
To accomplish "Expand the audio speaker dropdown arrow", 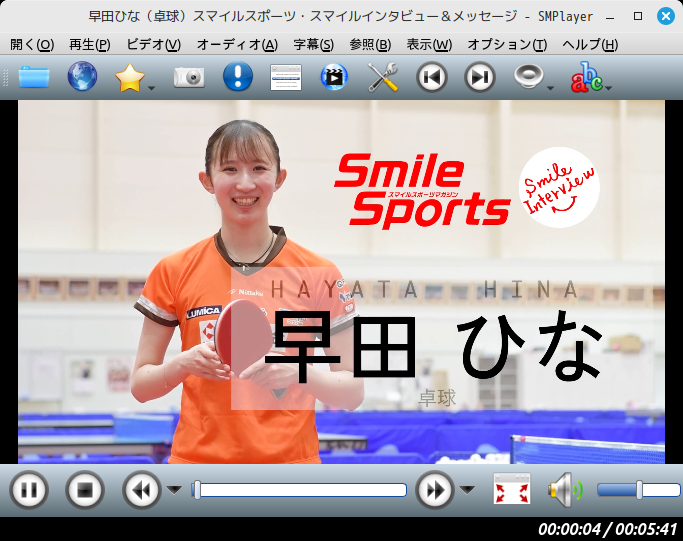I will [550, 88].
